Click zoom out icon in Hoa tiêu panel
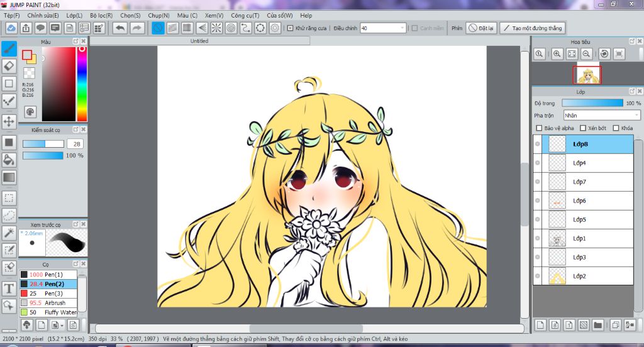644x347 pixels. coord(587,54)
